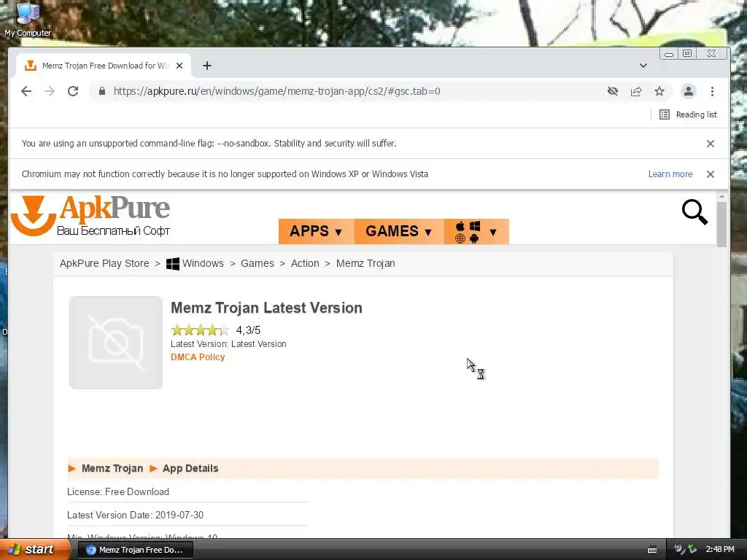
Task: Open a new tab with the plus button
Action: [x=206, y=66]
